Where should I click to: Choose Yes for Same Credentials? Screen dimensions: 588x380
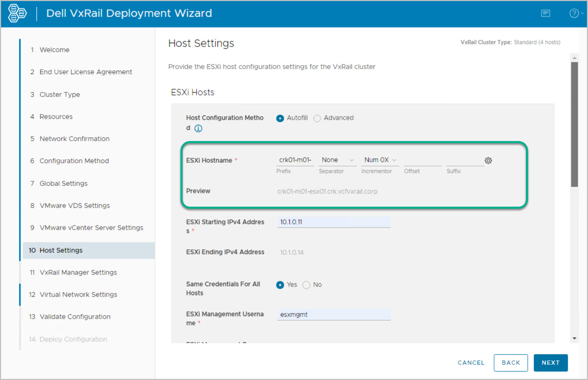[x=280, y=285]
